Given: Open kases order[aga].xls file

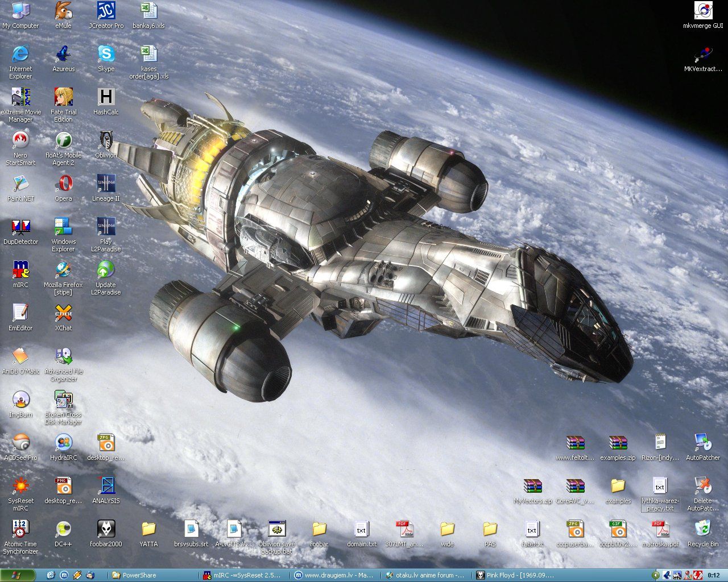Looking at the screenshot, I should (148, 62).
